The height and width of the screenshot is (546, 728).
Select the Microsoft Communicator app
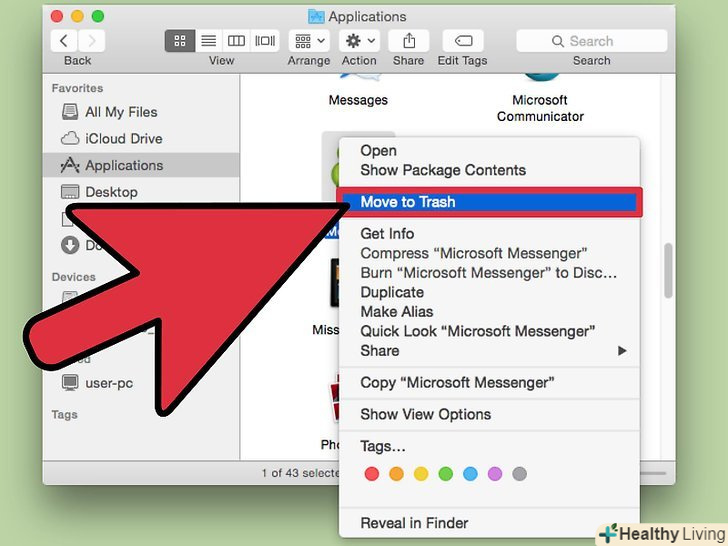(540, 108)
